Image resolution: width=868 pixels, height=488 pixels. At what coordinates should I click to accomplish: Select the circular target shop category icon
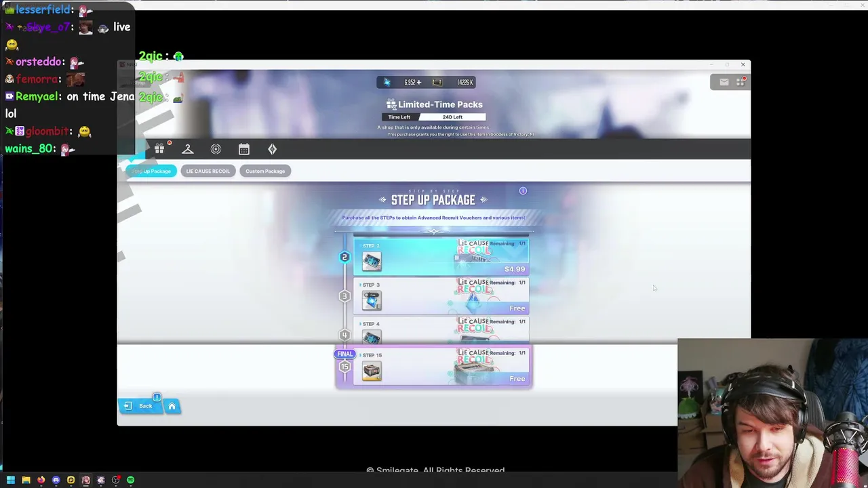point(216,149)
